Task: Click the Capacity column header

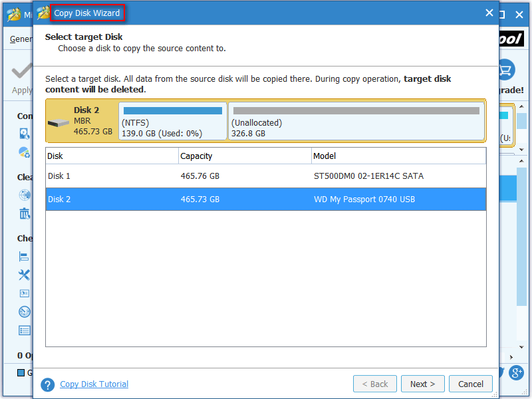Action: 245,156
